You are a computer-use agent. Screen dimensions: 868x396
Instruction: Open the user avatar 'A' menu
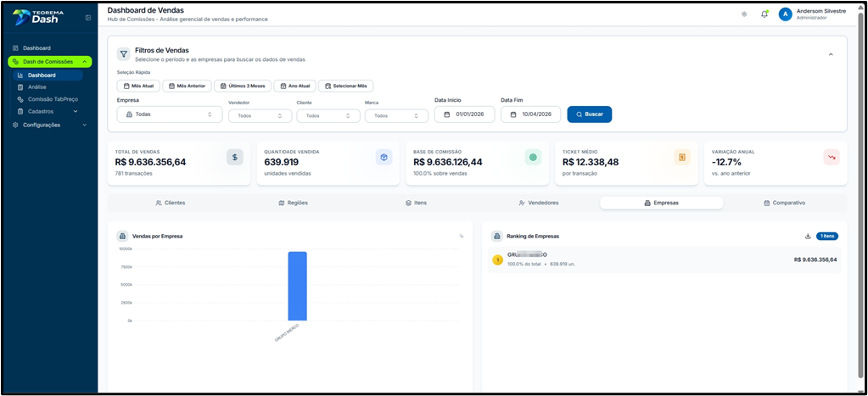click(785, 14)
